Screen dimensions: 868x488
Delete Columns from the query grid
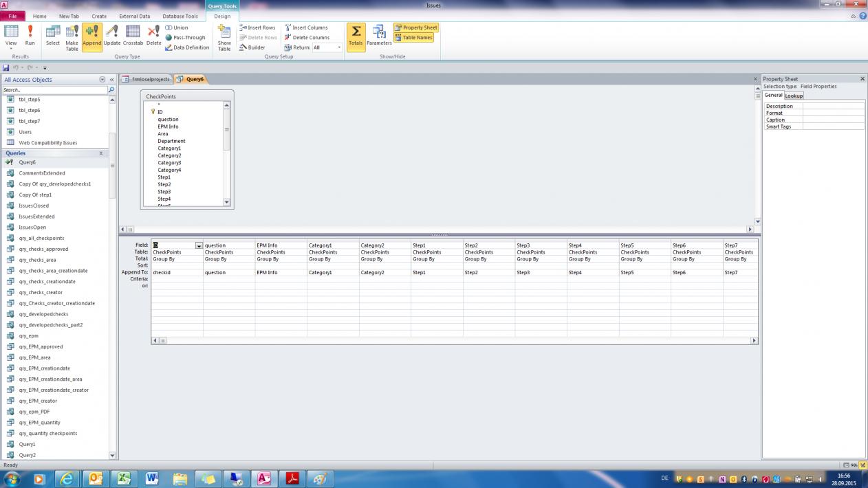[x=307, y=37]
